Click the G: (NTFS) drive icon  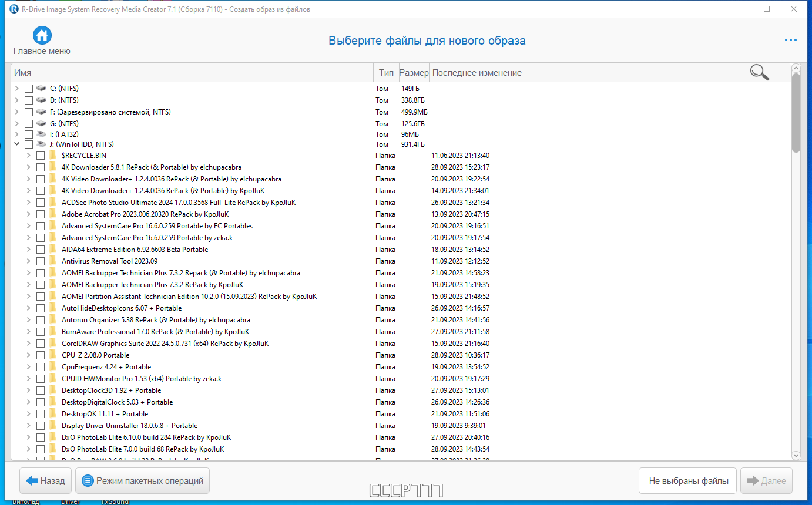(41, 123)
